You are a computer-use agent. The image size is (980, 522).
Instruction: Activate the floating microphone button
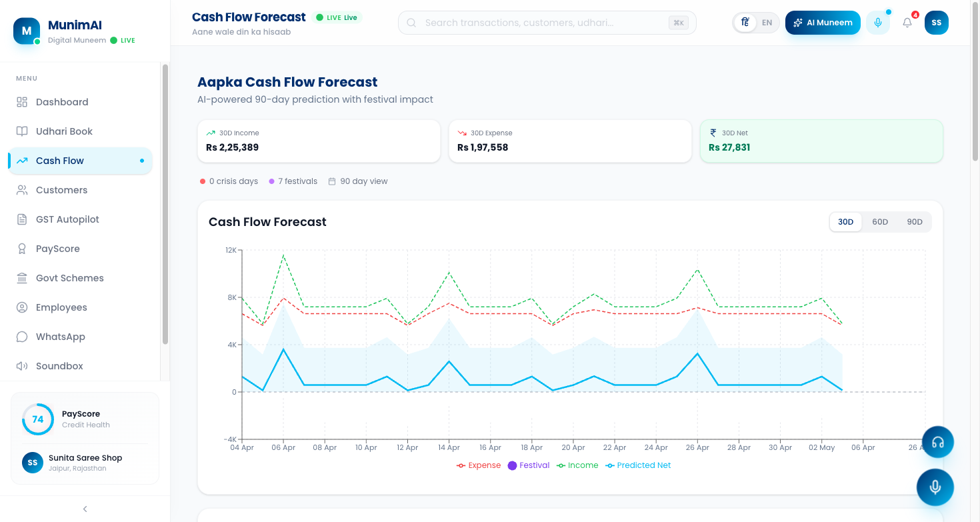pos(935,487)
